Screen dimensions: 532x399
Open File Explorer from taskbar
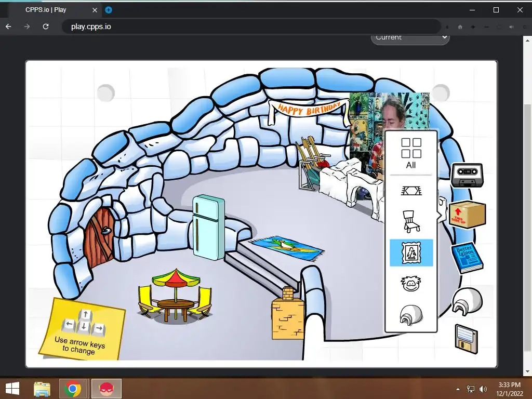42,389
